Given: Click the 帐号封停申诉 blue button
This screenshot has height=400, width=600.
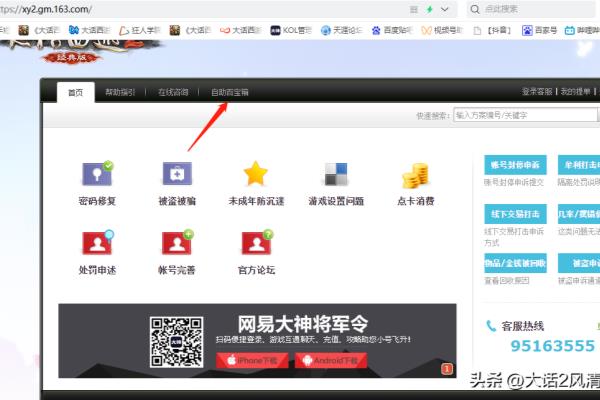Looking at the screenshot, I should pyautogui.click(x=515, y=165).
